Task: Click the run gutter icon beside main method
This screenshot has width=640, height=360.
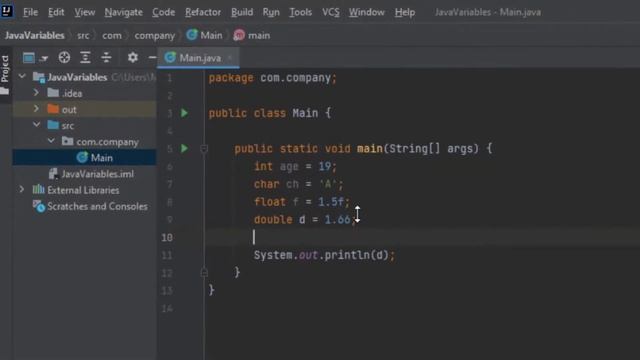Action: point(184,148)
